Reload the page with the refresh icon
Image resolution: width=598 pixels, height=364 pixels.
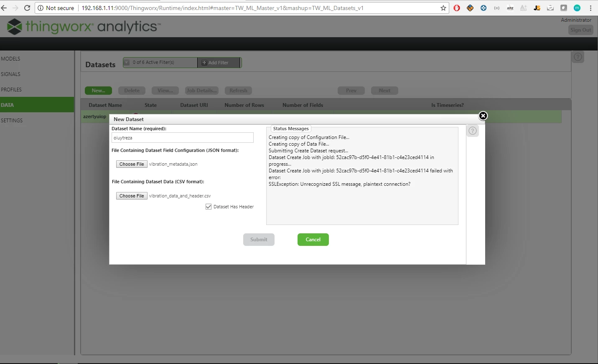(27, 8)
